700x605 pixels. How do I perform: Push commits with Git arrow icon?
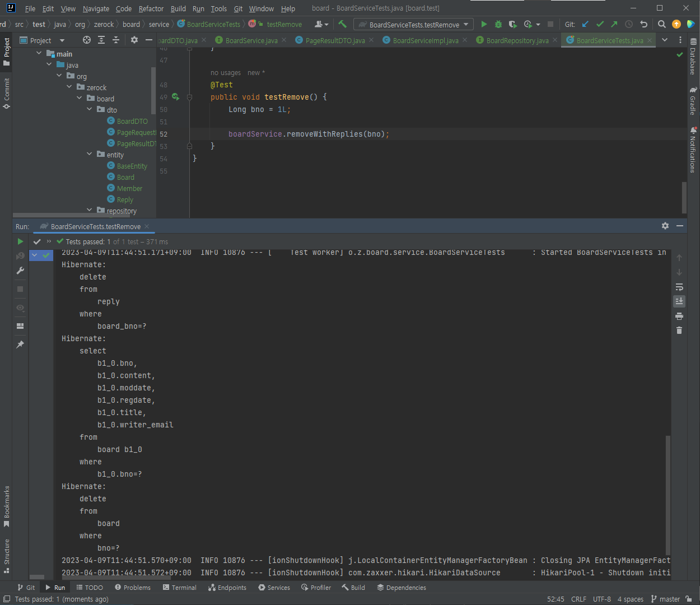point(614,24)
